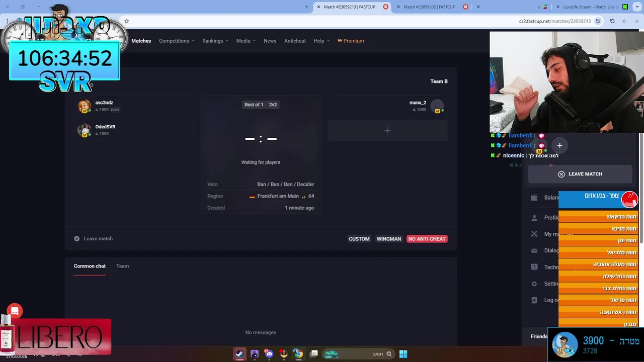Open site settings icon next to URL
The image size is (644, 362).
(598, 21)
